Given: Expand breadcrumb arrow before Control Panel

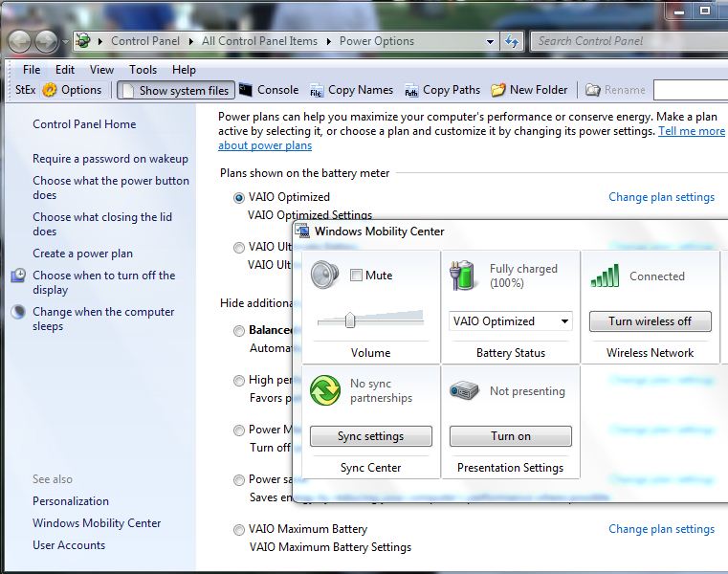Looking at the screenshot, I should (x=100, y=41).
